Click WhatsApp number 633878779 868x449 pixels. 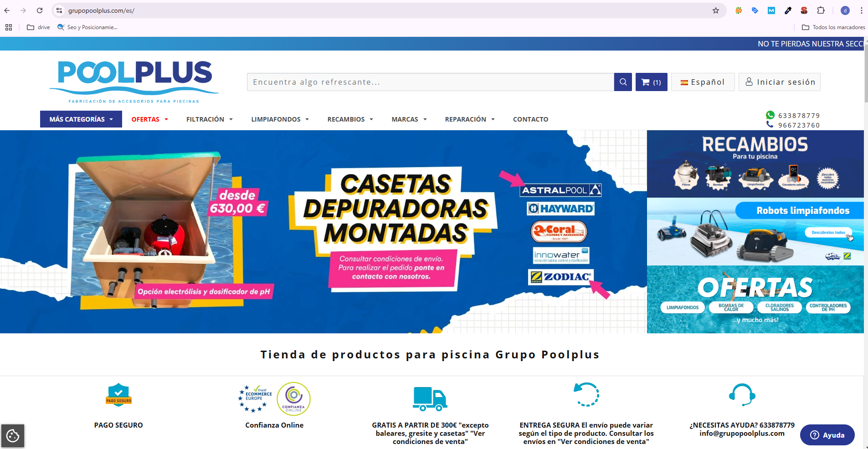coord(799,116)
